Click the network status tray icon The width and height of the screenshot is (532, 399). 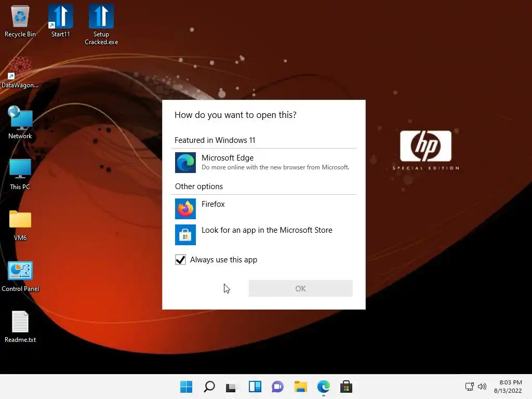pyautogui.click(x=469, y=387)
